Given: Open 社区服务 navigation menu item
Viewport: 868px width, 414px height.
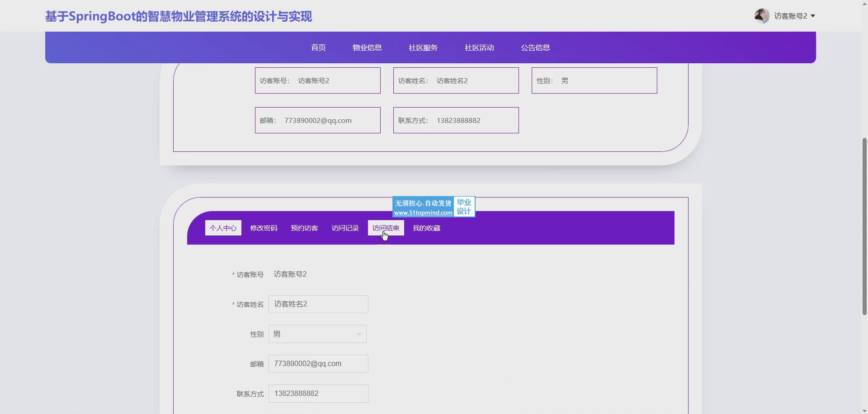Looking at the screenshot, I should tap(423, 47).
